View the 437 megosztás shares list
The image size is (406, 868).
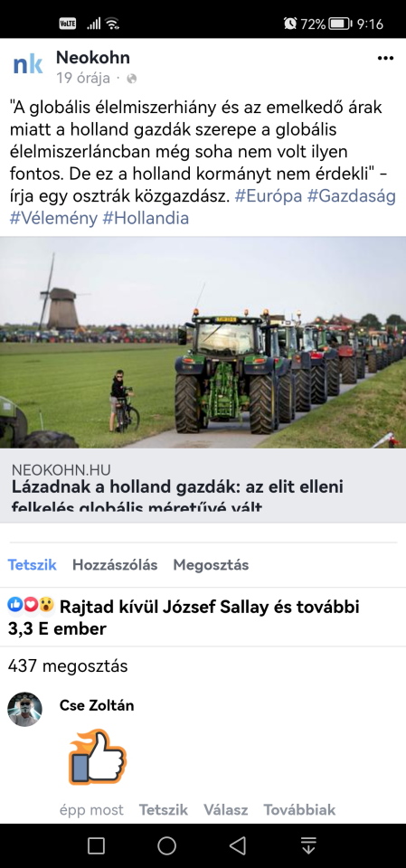(x=68, y=666)
